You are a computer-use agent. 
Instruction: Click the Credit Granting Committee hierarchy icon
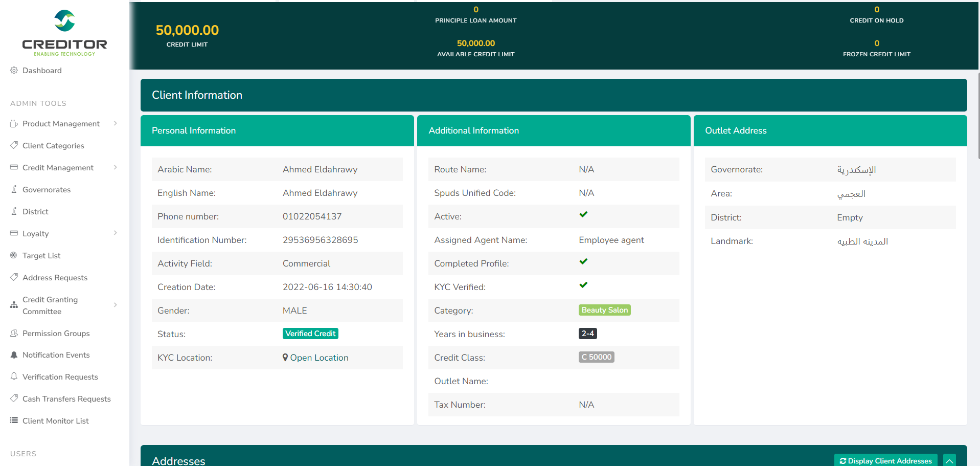14,305
